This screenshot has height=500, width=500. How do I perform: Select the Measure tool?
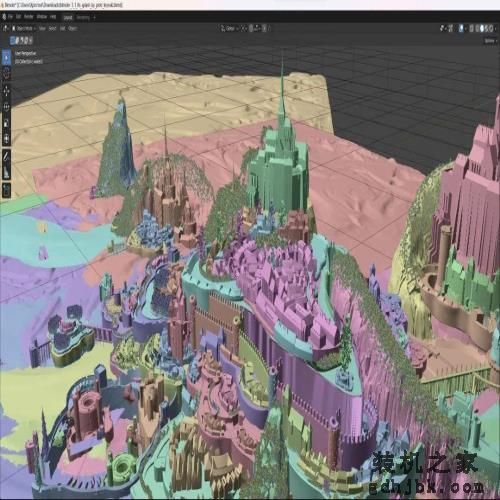point(6,172)
